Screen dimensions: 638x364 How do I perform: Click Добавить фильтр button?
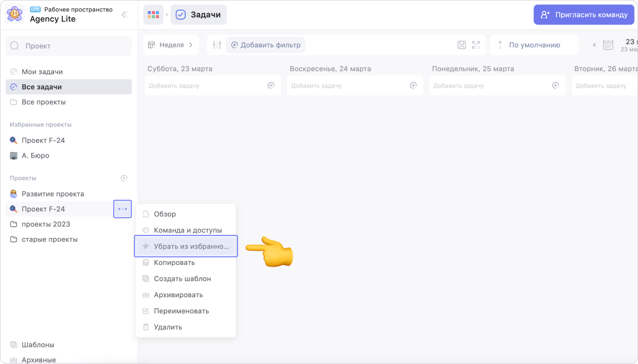266,45
